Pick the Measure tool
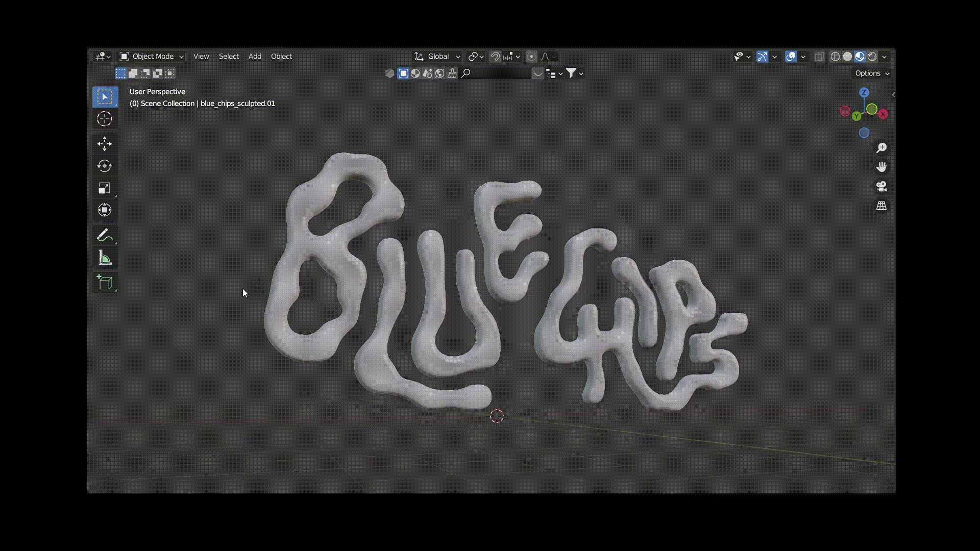Viewport: 980px width, 551px height. (x=105, y=258)
